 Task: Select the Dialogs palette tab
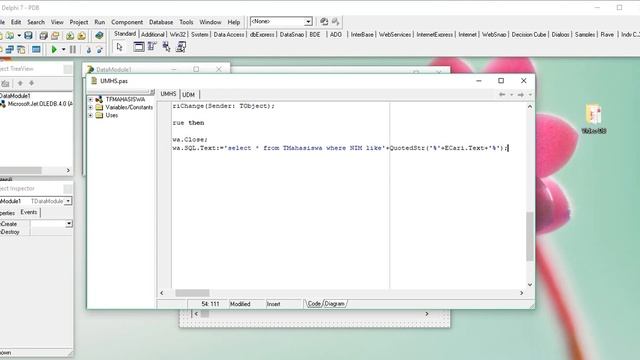click(x=560, y=35)
